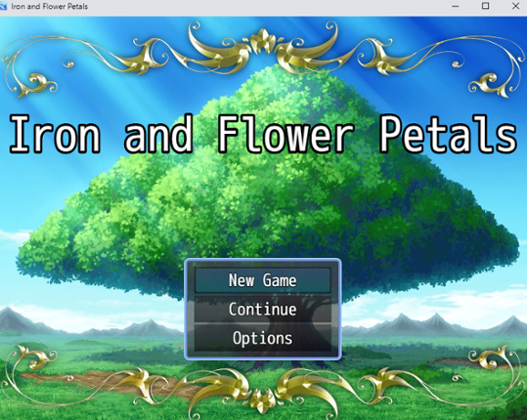This screenshot has height=420, width=527.
Task: Click the "Iron and Flower Petals" title bar text
Action: tap(50, 7)
